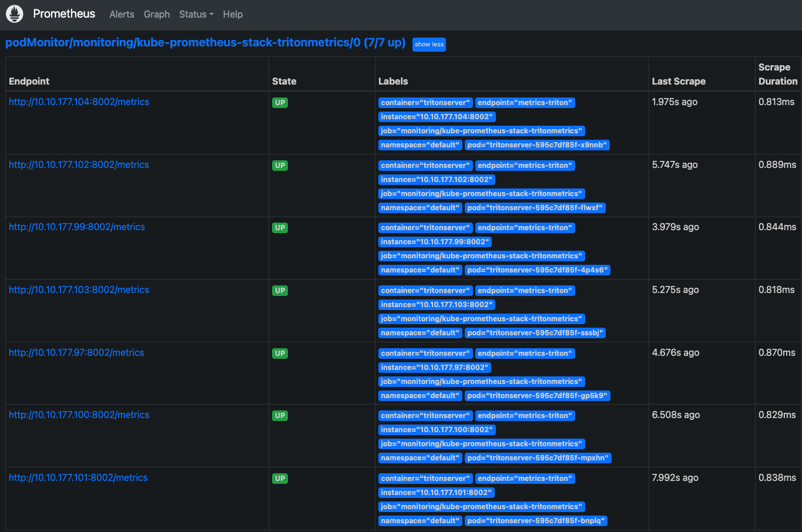
Task: Click the 0.870ms scrape duration value
Action: [777, 353]
